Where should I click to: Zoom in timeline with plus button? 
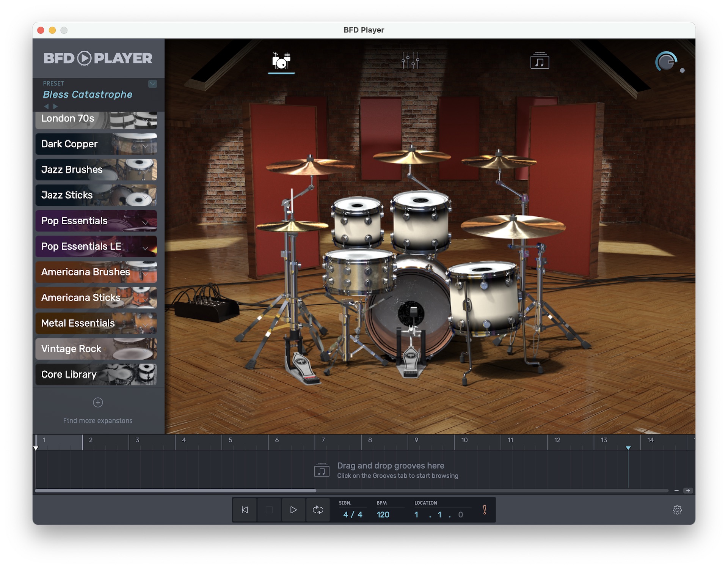point(688,491)
